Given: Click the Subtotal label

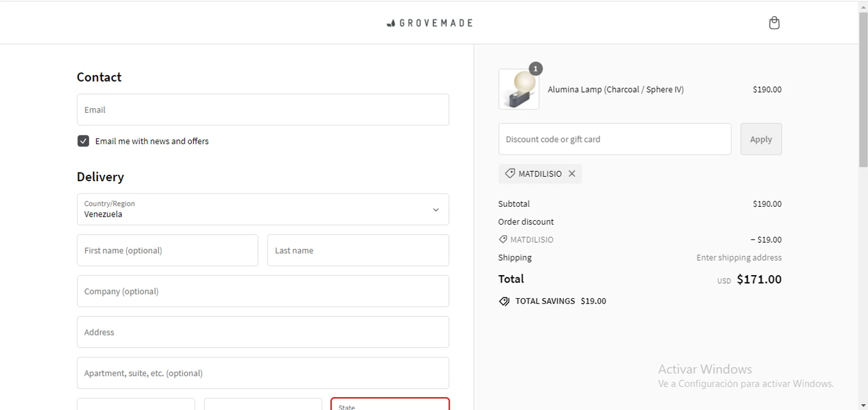Looking at the screenshot, I should (514, 204).
